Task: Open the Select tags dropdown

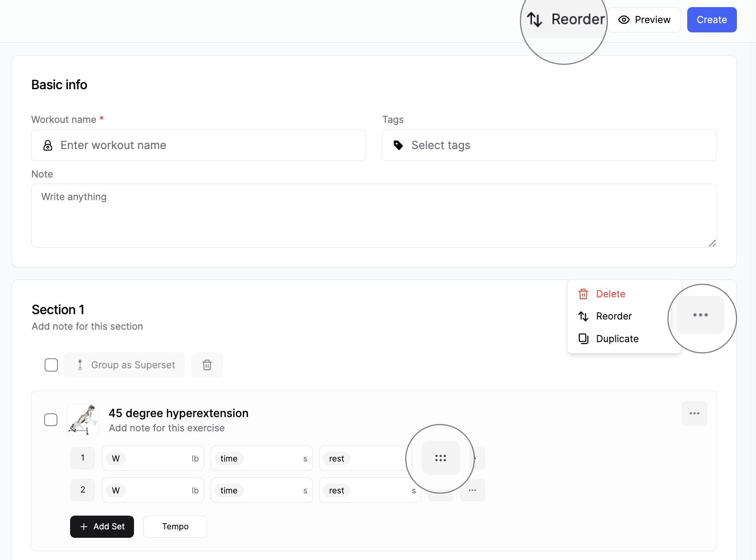Action: click(x=549, y=145)
